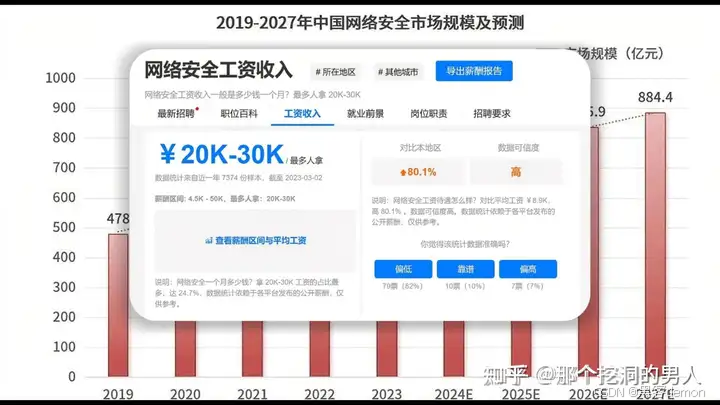The height and width of the screenshot is (405, 720).
Task: Click the 2022 x-axis label
Action: 320,394
